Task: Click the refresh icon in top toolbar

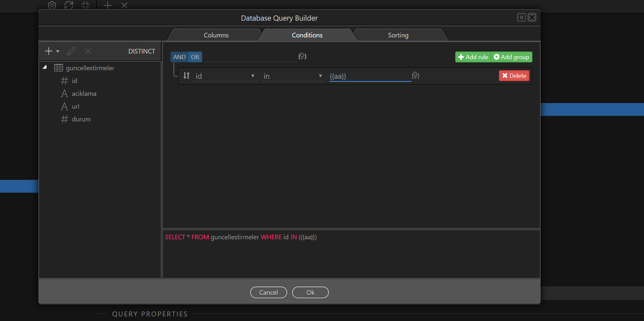Action: point(69,5)
